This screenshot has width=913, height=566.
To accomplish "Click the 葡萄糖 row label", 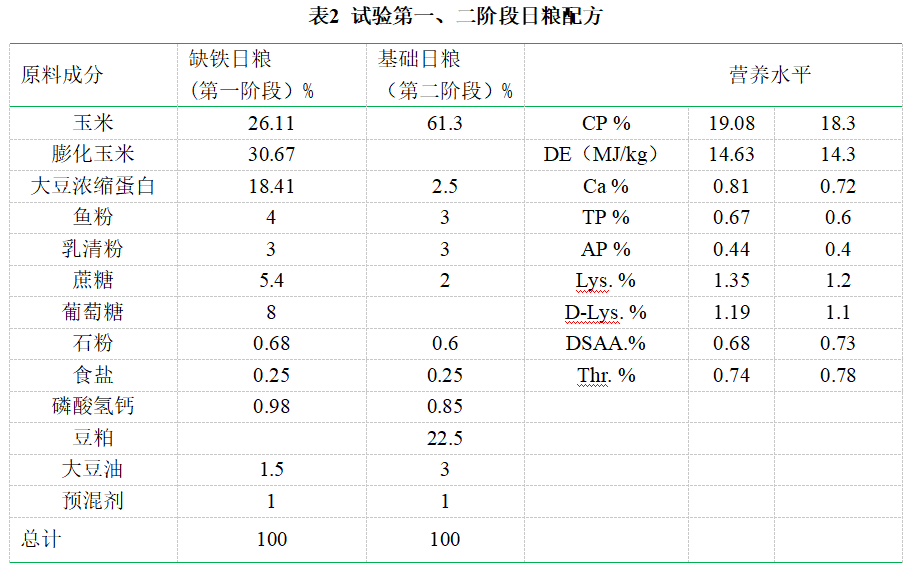I will click(93, 312).
